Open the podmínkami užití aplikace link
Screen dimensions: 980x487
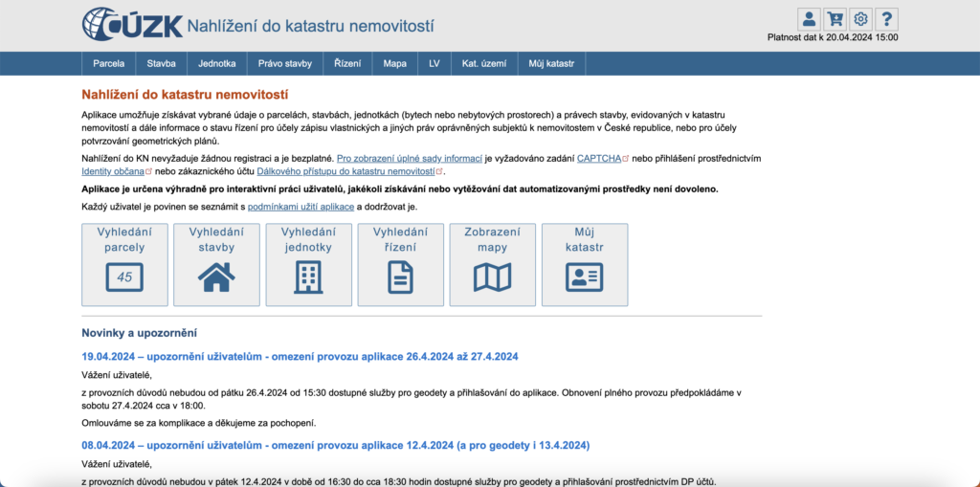point(301,207)
